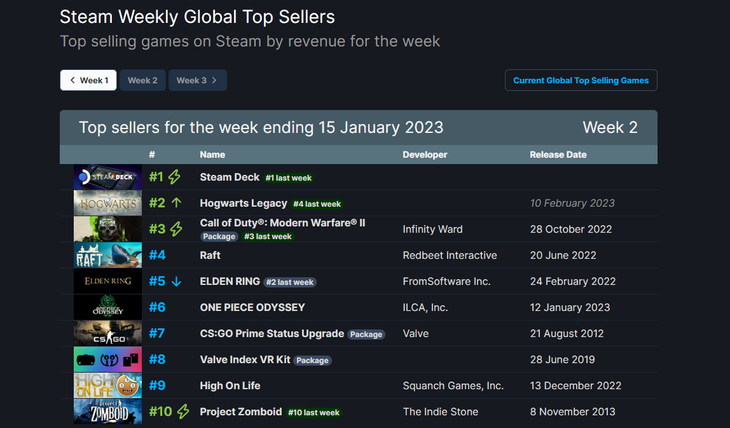Click the Package tag under Call of Duty
730x428 pixels.
tap(219, 237)
